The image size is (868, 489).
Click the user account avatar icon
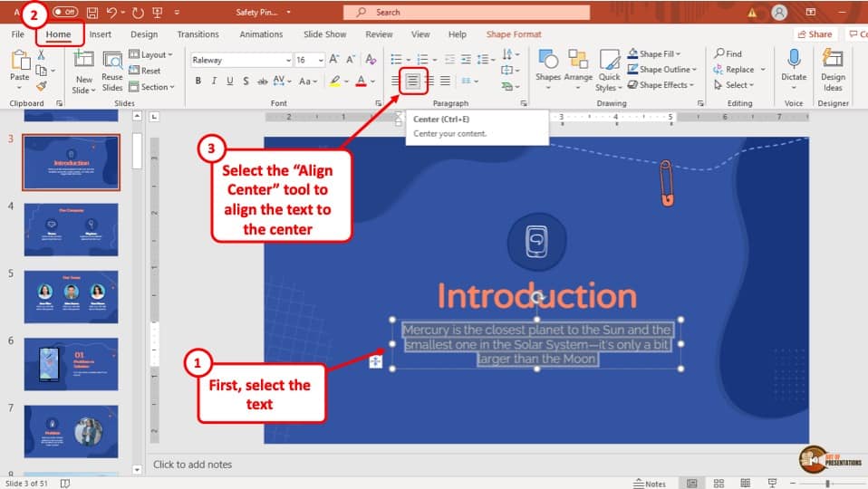click(x=779, y=12)
